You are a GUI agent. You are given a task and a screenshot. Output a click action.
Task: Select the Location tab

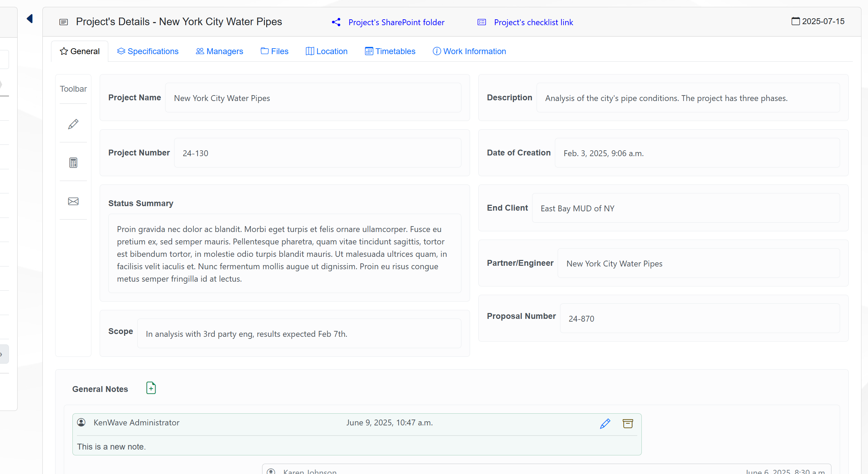(327, 51)
